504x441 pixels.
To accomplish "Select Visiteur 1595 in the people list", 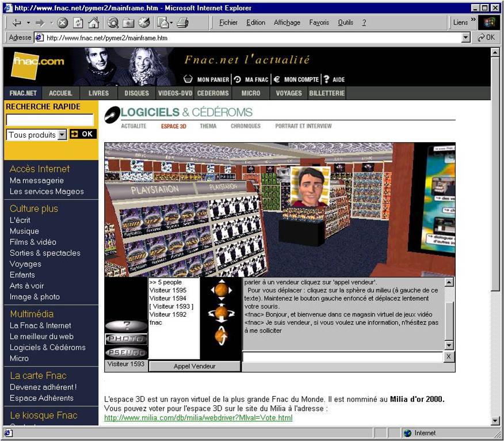I will [x=168, y=290].
